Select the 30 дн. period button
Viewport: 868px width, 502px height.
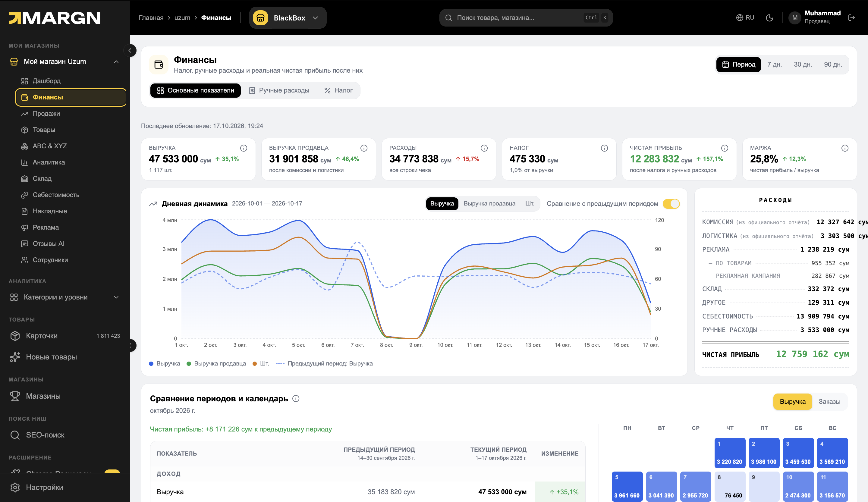click(803, 64)
